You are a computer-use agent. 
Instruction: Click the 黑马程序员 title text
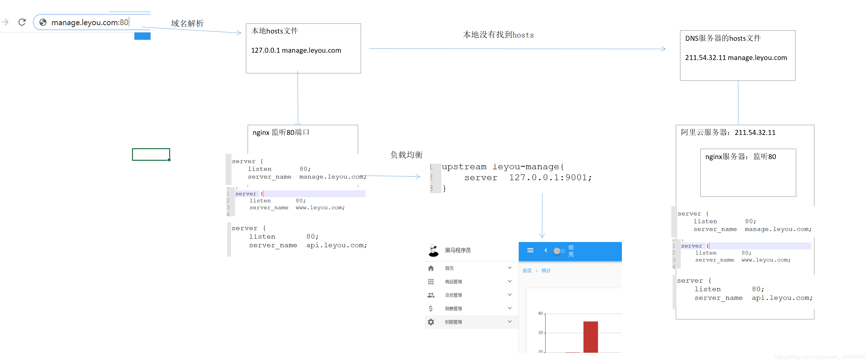pos(458,250)
